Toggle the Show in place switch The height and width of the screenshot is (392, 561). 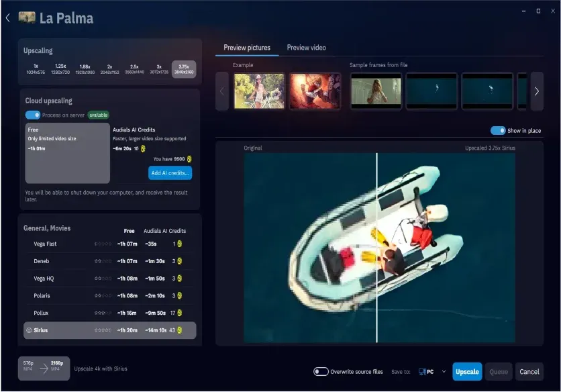click(x=498, y=131)
